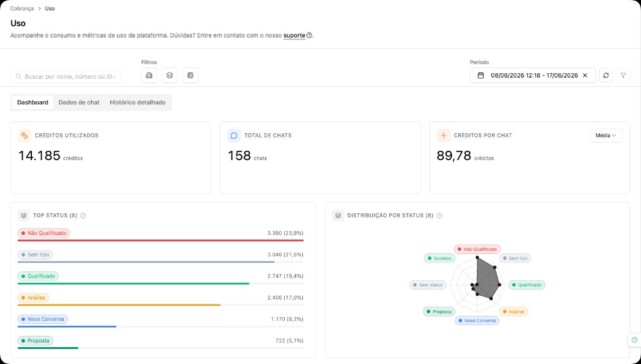
Task: Open the floating help widget at right edge
Action: pos(635,340)
